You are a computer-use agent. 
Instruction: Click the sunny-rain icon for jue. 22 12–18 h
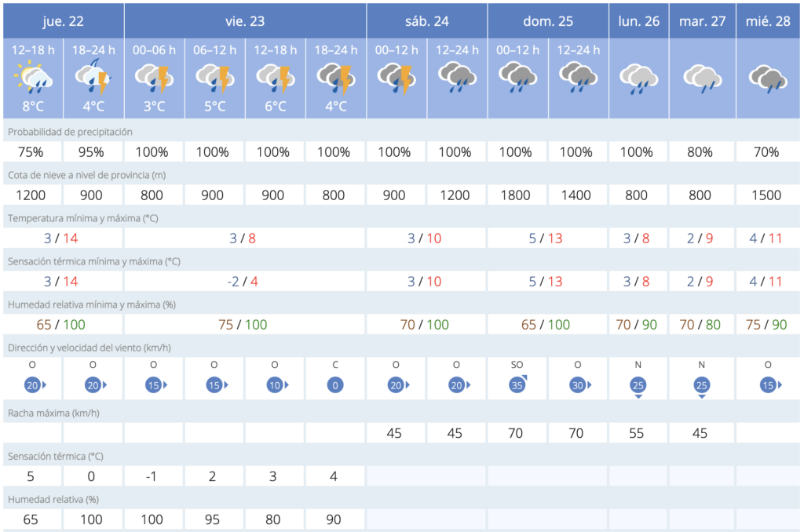click(33, 78)
